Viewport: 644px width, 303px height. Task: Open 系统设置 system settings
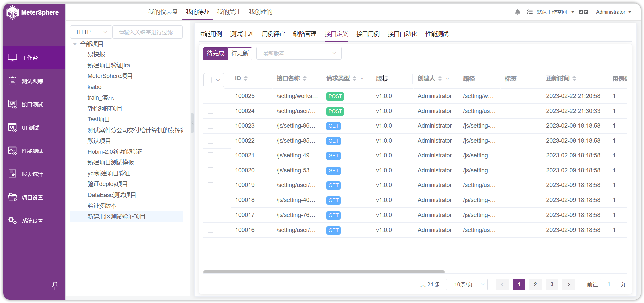coord(33,221)
